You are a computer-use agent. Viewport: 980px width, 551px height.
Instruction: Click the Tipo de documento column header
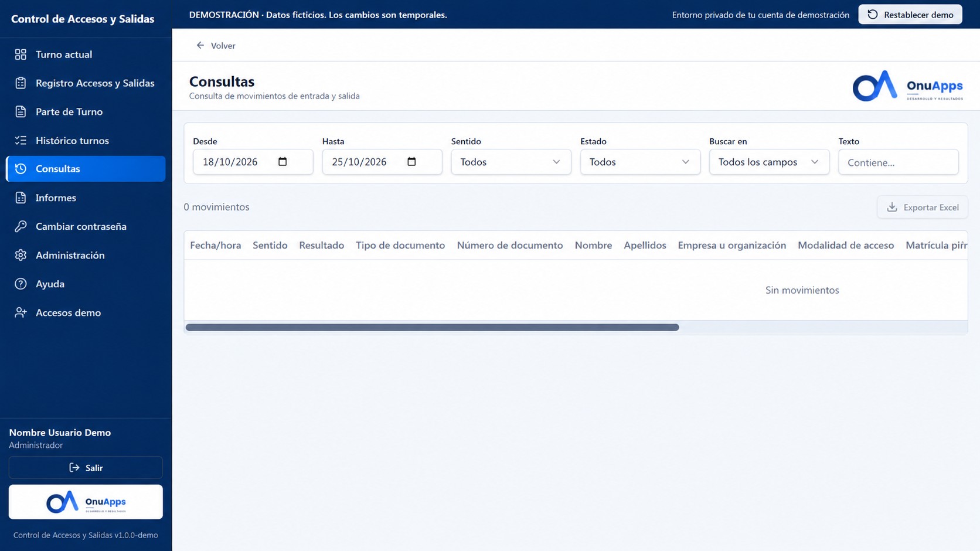click(400, 245)
